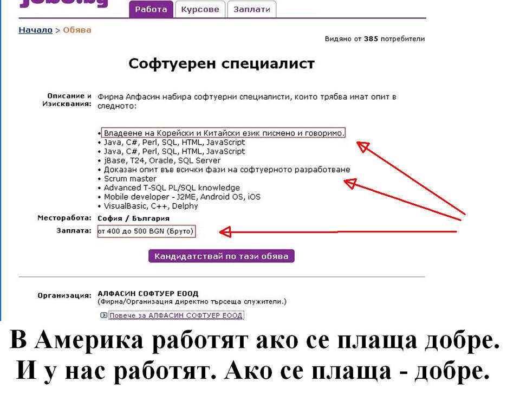Image resolution: width=520 pixels, height=420 pixels.
Task: Click the jobs.bg logo
Action: (64, 4)
